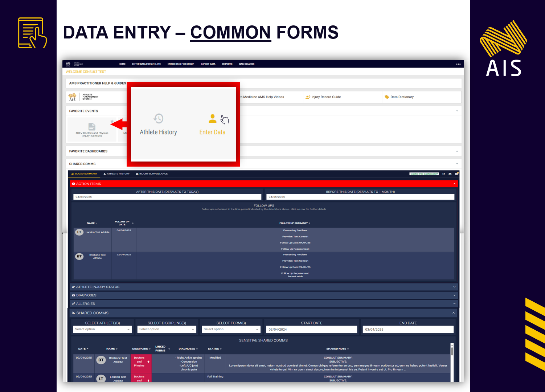Viewport: 545px width, 392px height.
Task: Click the large AIS logo on the slide
Action: coord(504,48)
